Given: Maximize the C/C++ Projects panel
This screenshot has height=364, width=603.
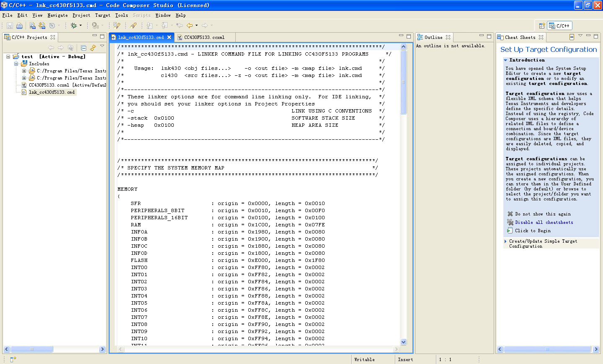Looking at the screenshot, I should pos(102,36).
